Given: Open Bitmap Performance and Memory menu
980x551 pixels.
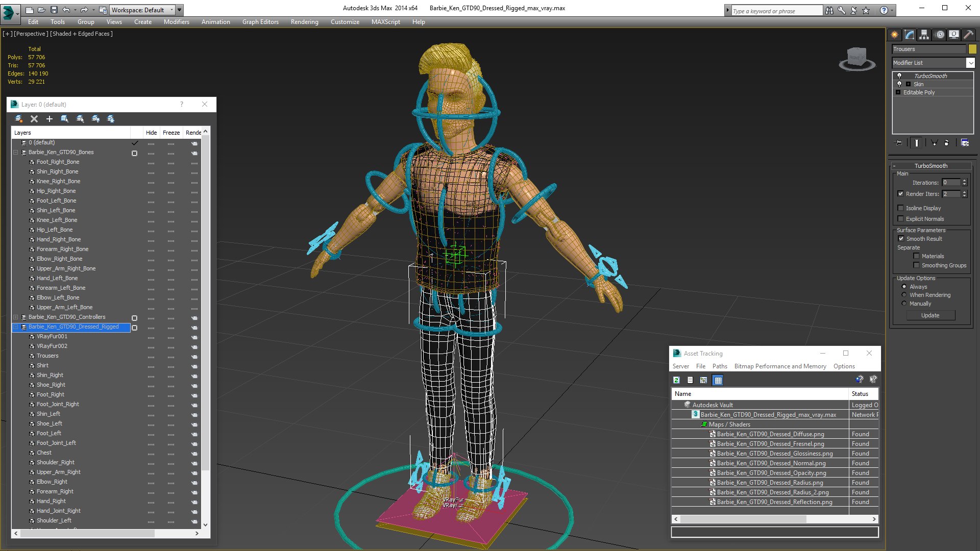Looking at the screenshot, I should [780, 366].
